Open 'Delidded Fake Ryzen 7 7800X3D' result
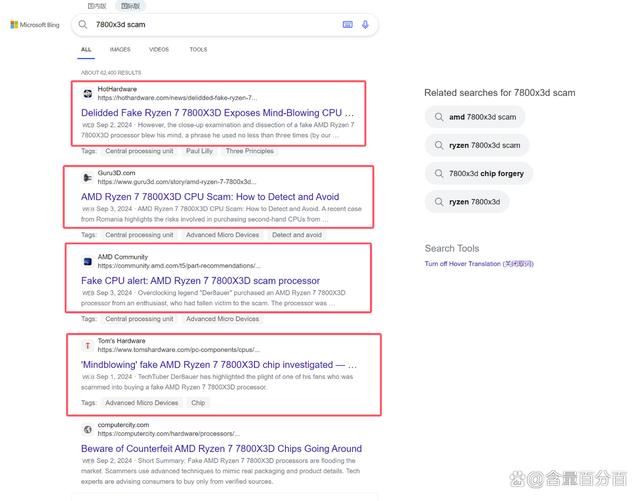Viewport: 640px width, 501px height. [x=217, y=113]
